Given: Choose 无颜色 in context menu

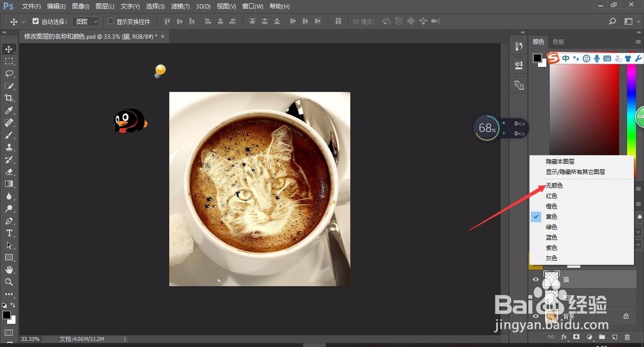Looking at the screenshot, I should [x=554, y=185].
